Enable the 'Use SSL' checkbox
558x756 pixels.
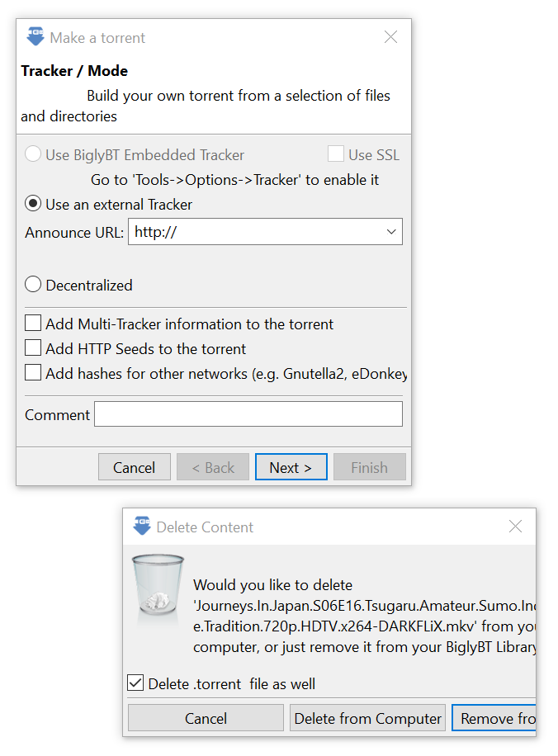click(x=336, y=154)
